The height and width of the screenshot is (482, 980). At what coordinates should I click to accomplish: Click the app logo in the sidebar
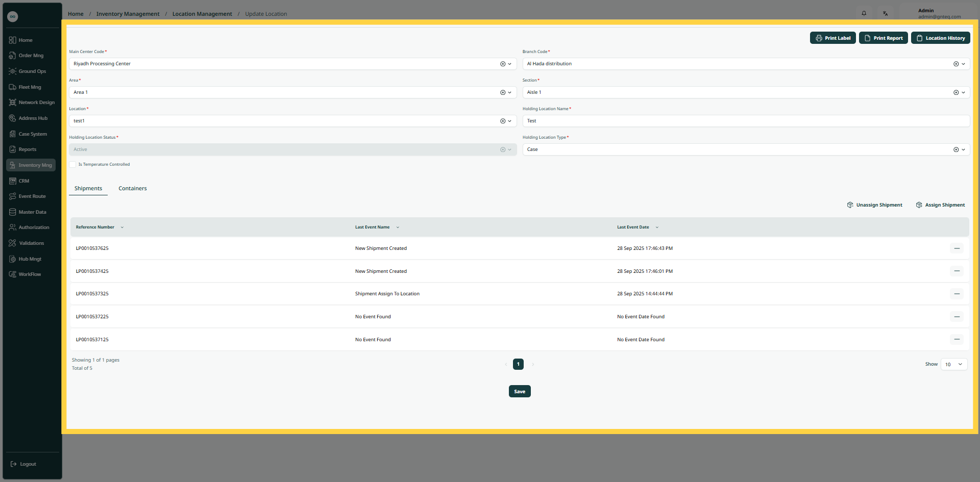click(13, 17)
